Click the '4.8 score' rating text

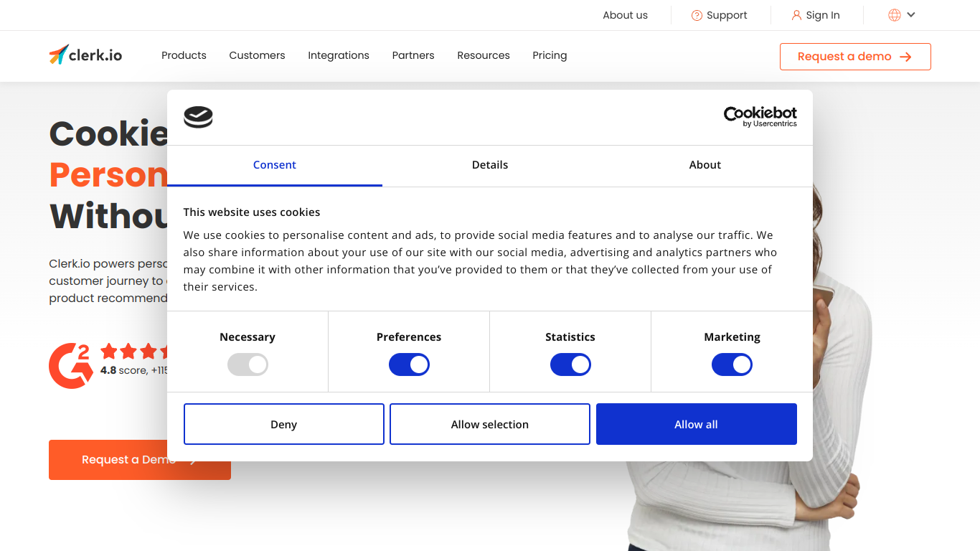coord(123,370)
